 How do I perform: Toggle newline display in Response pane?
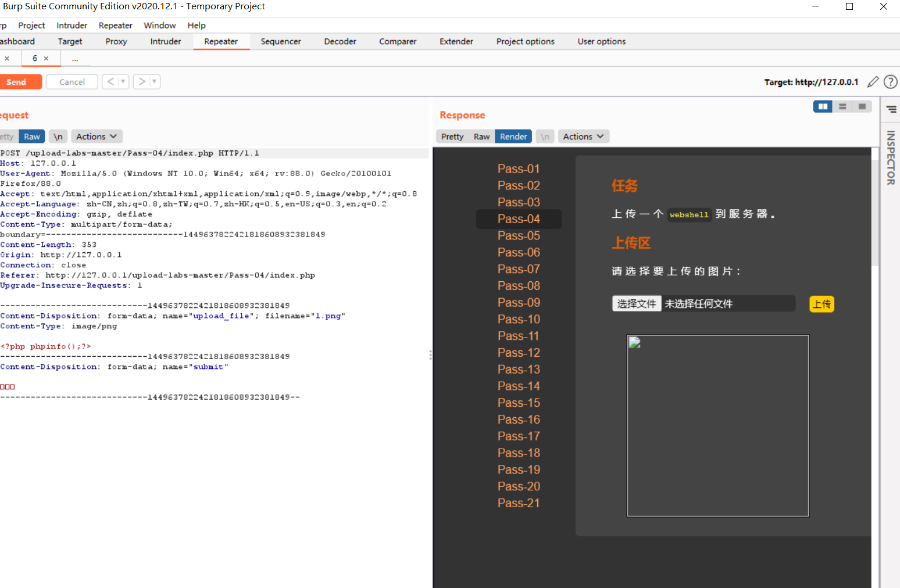coord(545,137)
